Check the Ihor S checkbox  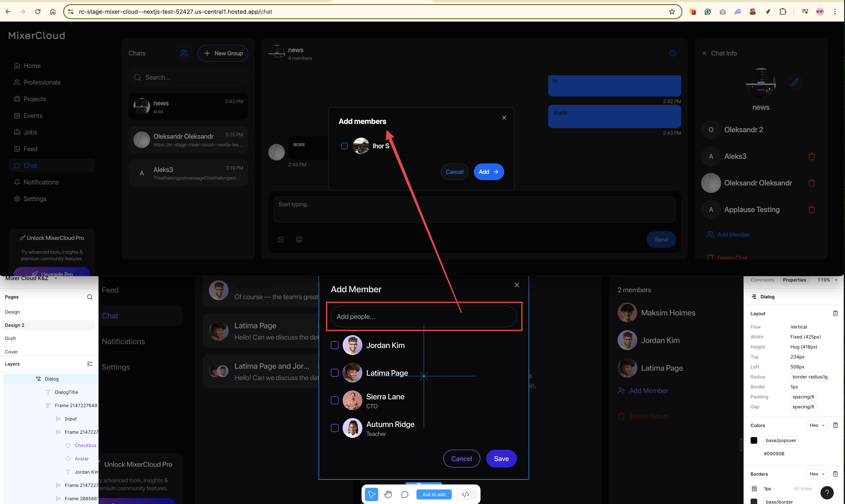(x=344, y=146)
